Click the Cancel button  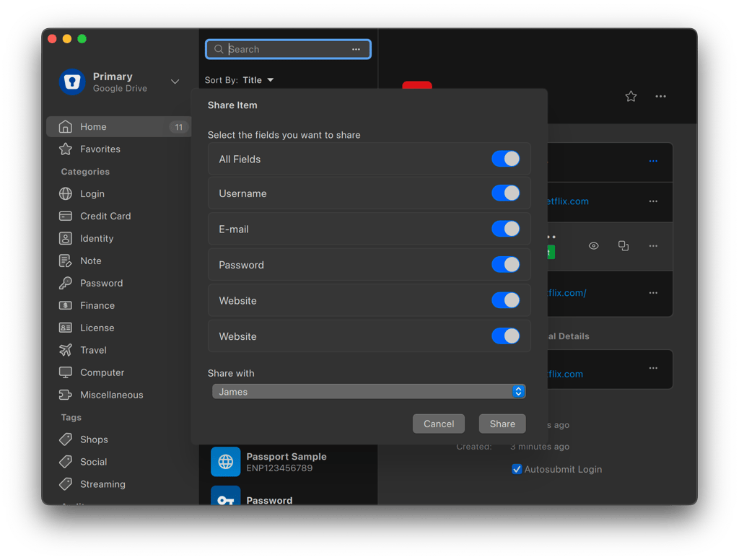click(439, 424)
